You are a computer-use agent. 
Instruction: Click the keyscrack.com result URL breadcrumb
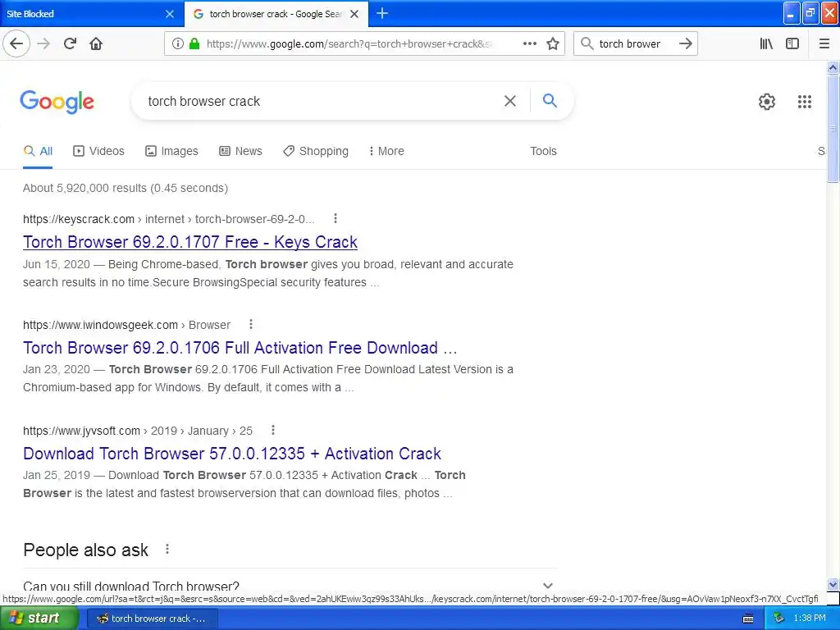point(169,219)
